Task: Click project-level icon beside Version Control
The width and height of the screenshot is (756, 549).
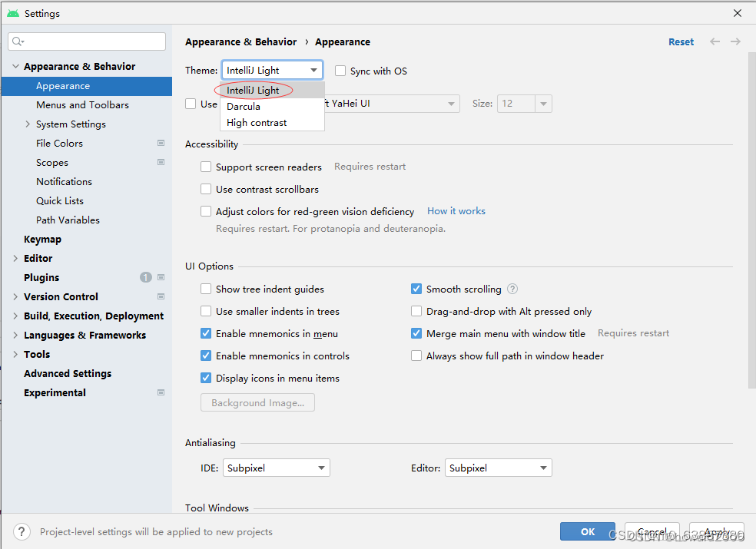Action: tap(161, 296)
